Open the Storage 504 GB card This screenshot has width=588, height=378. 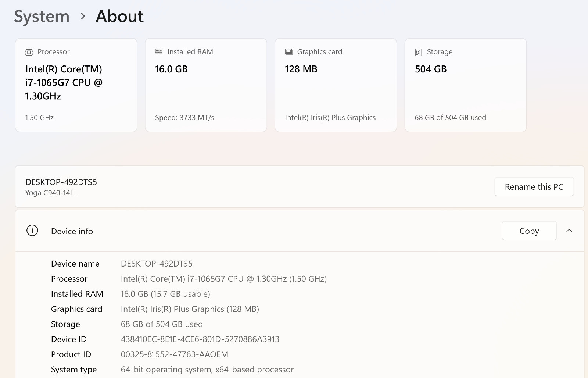pyautogui.click(x=466, y=85)
